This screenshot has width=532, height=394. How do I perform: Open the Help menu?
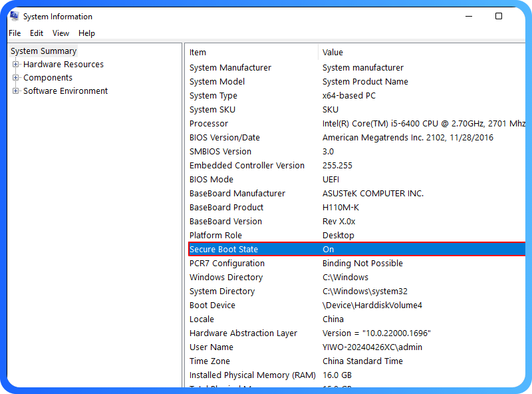click(86, 33)
